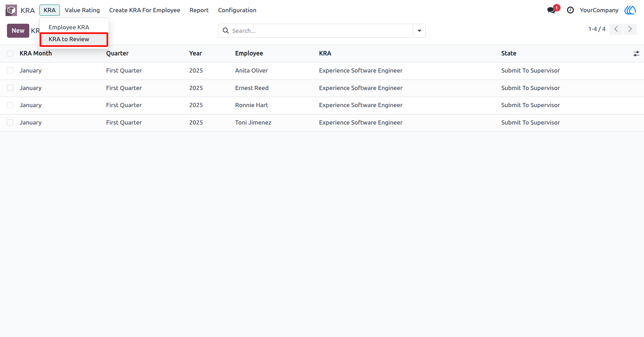Screen dimensions: 644x337
Task: Click the 1-4 / 4 pager counter
Action: coord(597,29)
